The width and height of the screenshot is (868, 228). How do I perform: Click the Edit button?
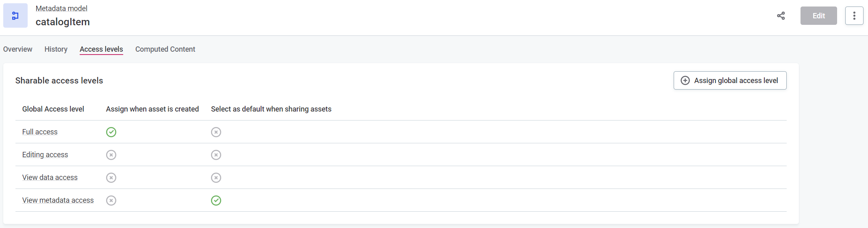tap(818, 16)
